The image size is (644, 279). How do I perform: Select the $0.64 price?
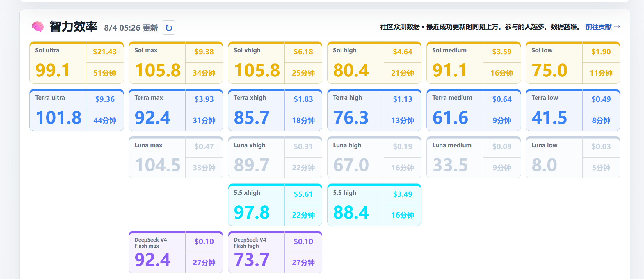(502, 99)
